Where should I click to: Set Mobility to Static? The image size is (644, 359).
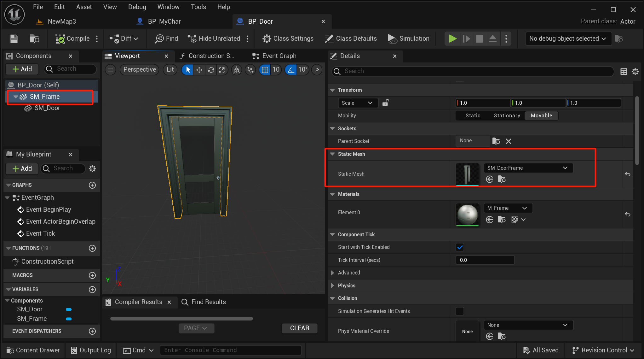[x=473, y=115]
